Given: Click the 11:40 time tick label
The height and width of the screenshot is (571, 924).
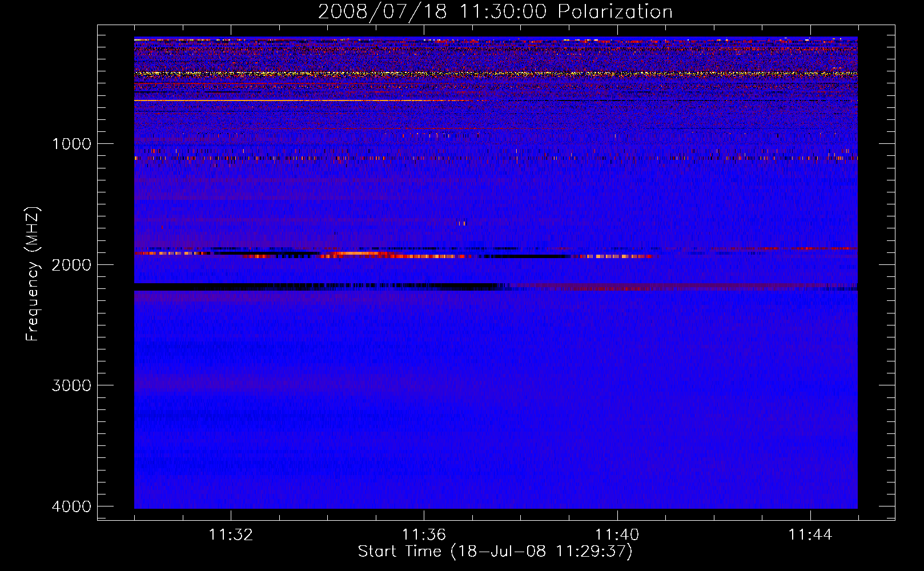Looking at the screenshot, I should pyautogui.click(x=617, y=535).
